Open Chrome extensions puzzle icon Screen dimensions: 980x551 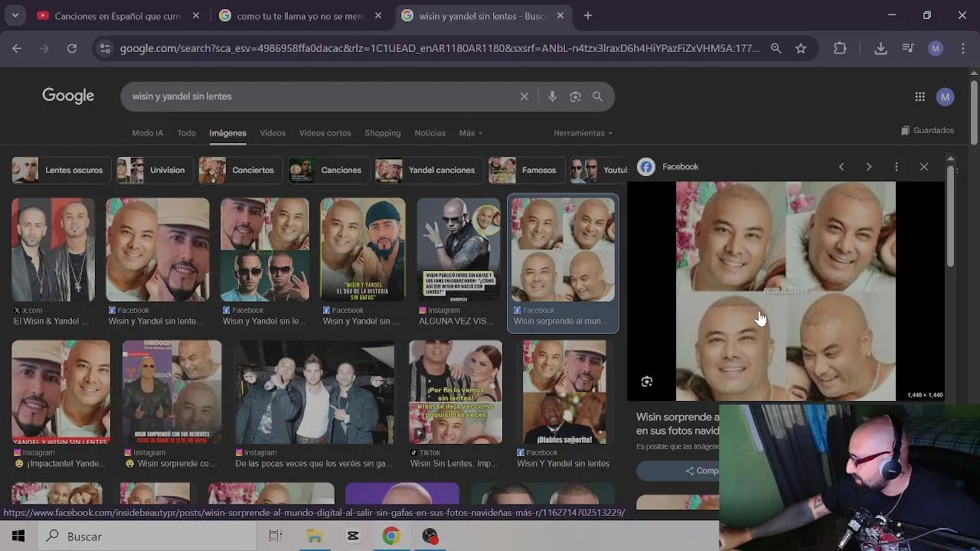(x=840, y=48)
